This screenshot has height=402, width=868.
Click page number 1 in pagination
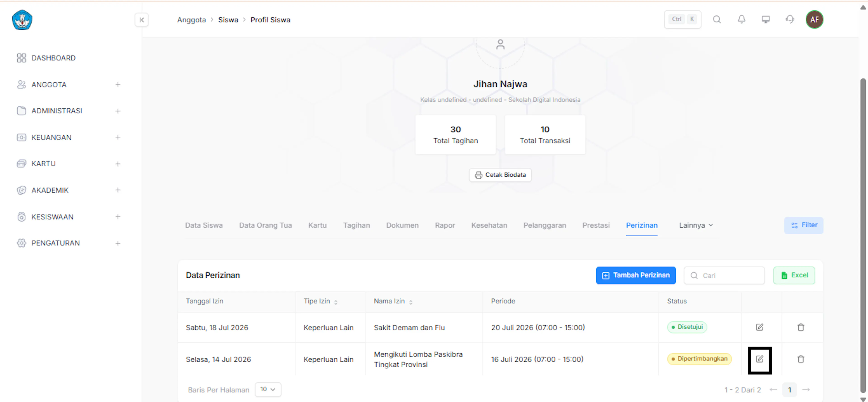790,390
